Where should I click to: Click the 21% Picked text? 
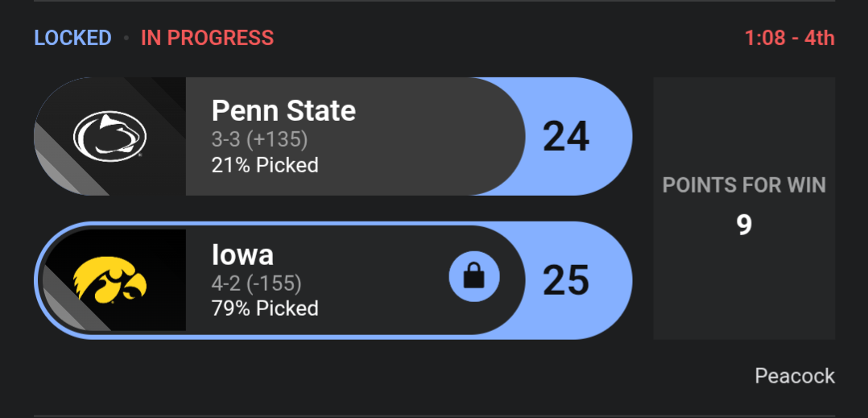pyautogui.click(x=265, y=165)
